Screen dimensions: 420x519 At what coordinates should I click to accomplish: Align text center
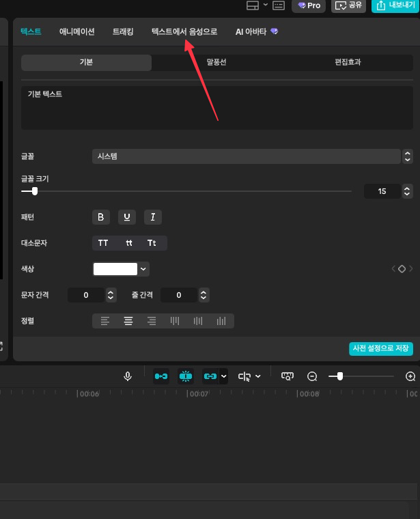coord(128,321)
